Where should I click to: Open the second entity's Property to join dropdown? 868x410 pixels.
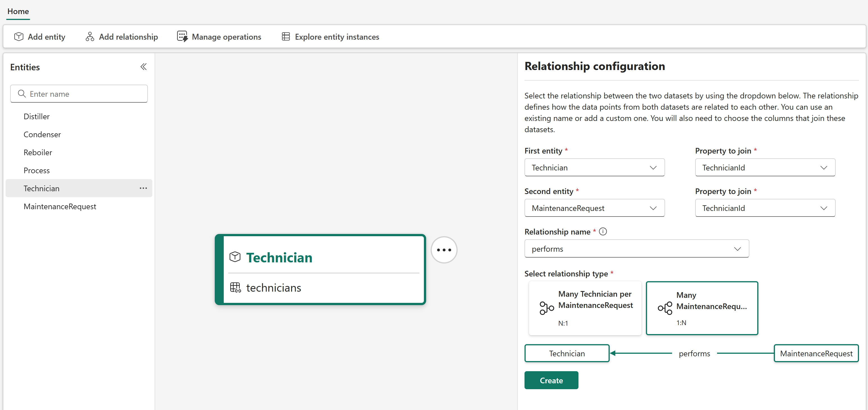[x=765, y=208]
